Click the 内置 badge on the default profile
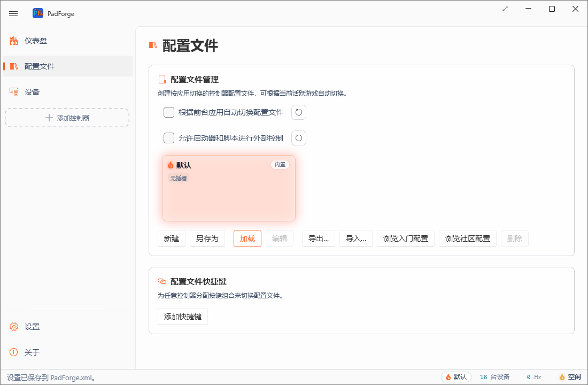This screenshot has width=588, height=385. tap(280, 165)
